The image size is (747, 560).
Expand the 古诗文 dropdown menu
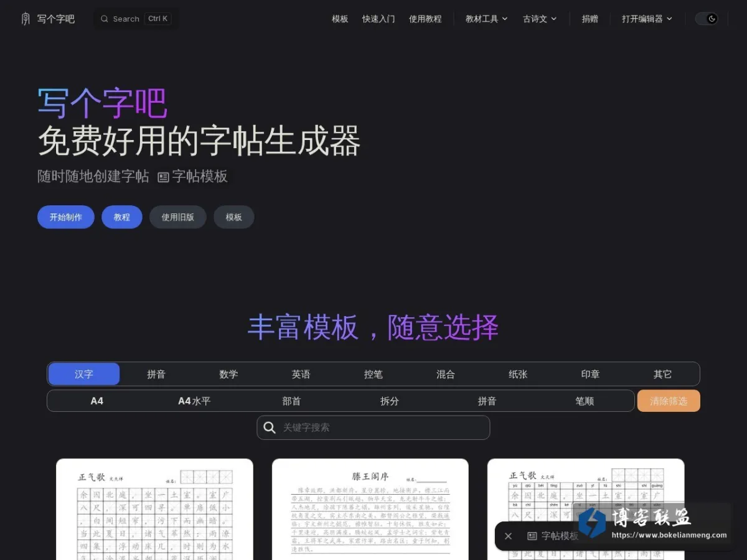pyautogui.click(x=540, y=19)
